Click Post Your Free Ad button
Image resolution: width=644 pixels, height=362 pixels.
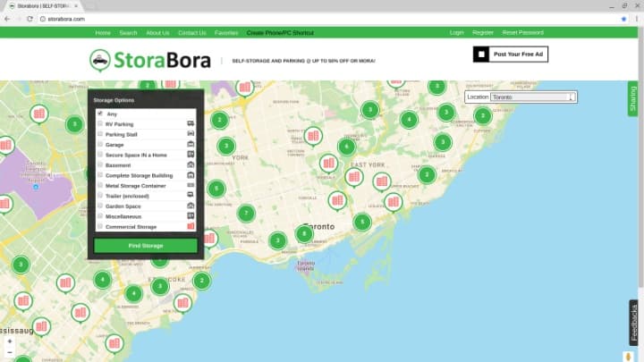(510, 55)
